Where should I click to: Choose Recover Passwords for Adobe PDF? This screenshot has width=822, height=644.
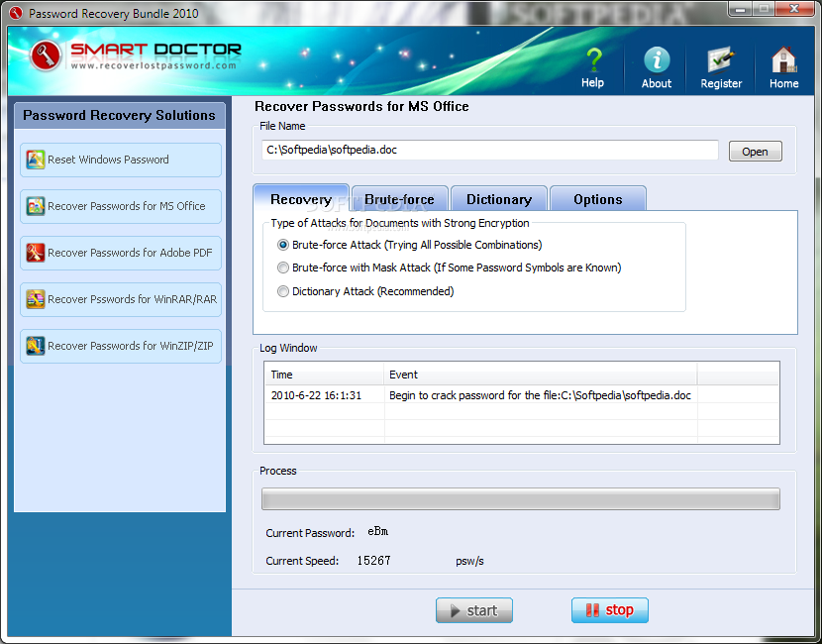point(121,254)
